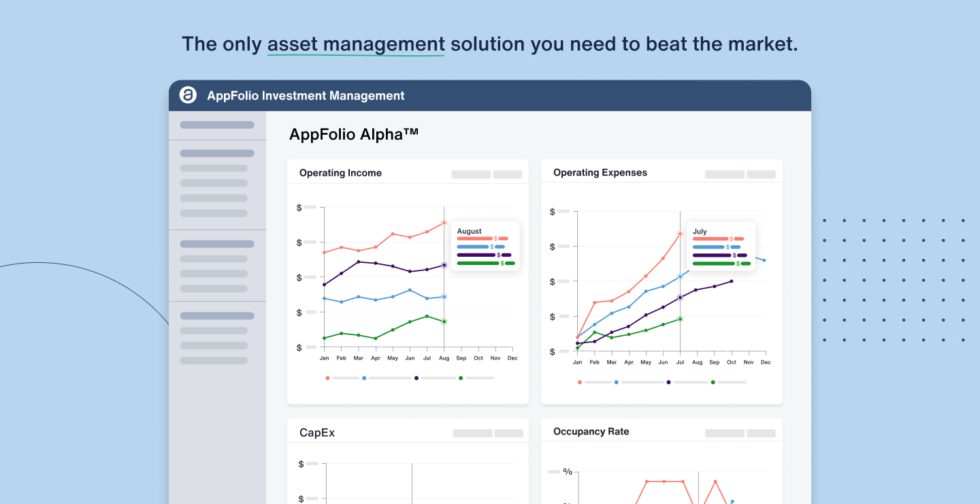
Task: Open the Operating Expenses card title
Action: coord(600,173)
